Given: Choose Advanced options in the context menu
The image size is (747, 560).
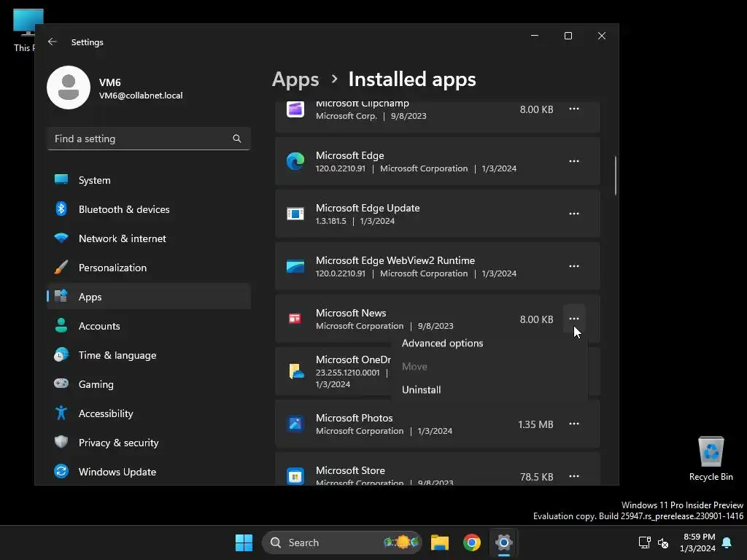Looking at the screenshot, I should click(x=489, y=343).
